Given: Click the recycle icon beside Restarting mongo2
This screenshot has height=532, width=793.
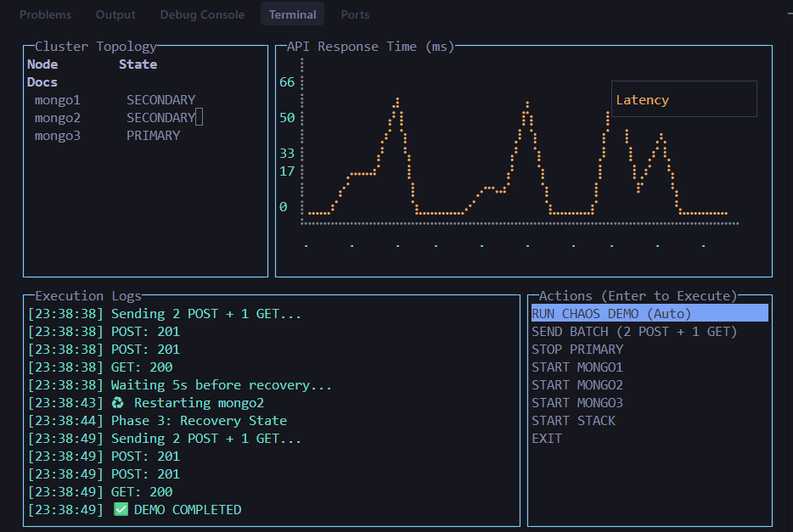Looking at the screenshot, I should [x=118, y=403].
